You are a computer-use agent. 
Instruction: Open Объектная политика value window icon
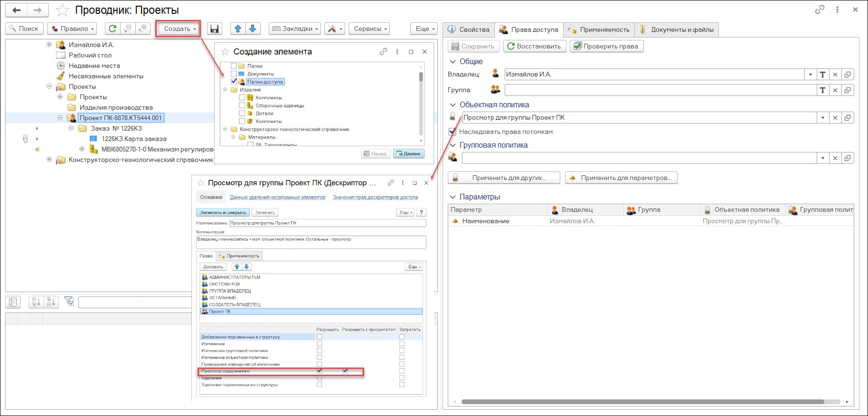(848, 117)
